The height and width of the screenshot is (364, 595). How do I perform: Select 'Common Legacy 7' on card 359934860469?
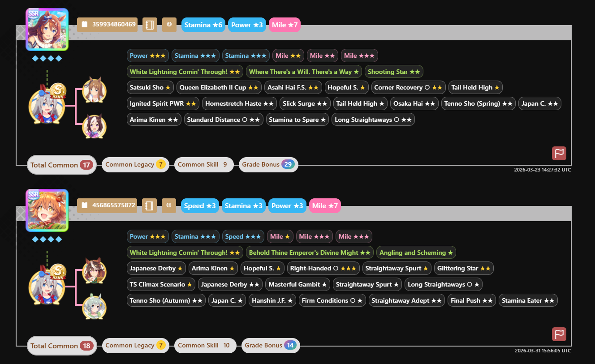pyautogui.click(x=135, y=165)
